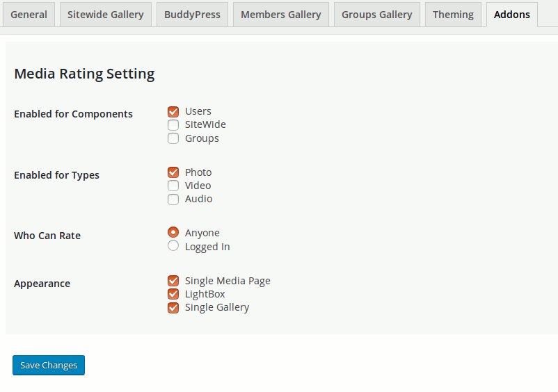Uncheck Single Media Page appearance
The image size is (558, 392).
pyautogui.click(x=173, y=281)
